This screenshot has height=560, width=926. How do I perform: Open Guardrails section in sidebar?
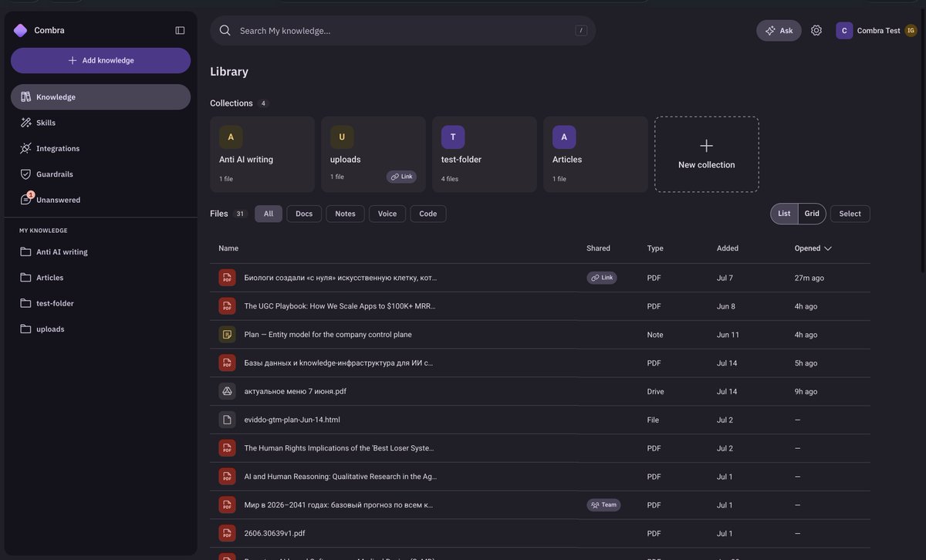pos(100,174)
